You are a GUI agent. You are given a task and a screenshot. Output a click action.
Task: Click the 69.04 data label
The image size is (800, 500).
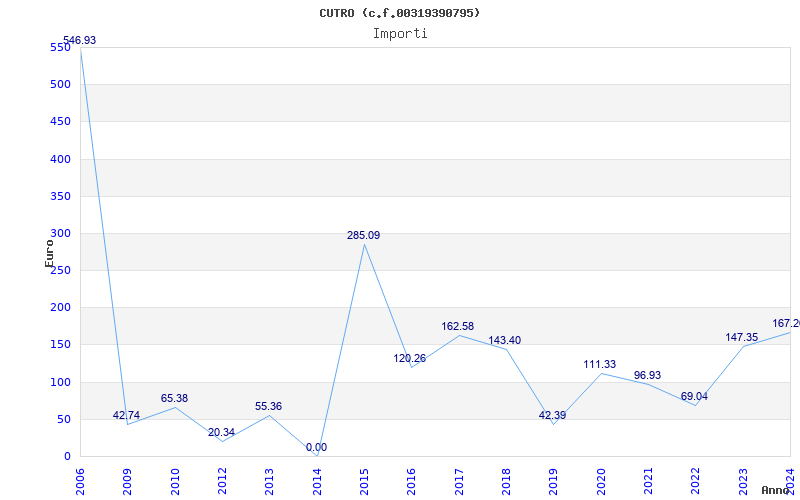pyautogui.click(x=694, y=396)
